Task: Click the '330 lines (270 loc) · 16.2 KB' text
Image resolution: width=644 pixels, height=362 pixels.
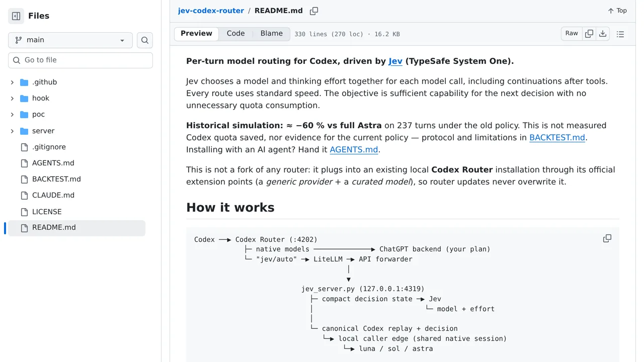Action: [347, 34]
